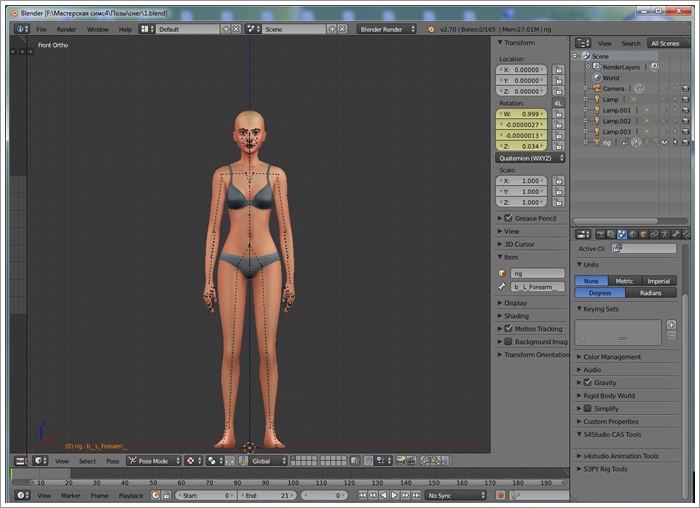Open the Render menu
Image resolution: width=700 pixels, height=508 pixels.
click(66, 29)
